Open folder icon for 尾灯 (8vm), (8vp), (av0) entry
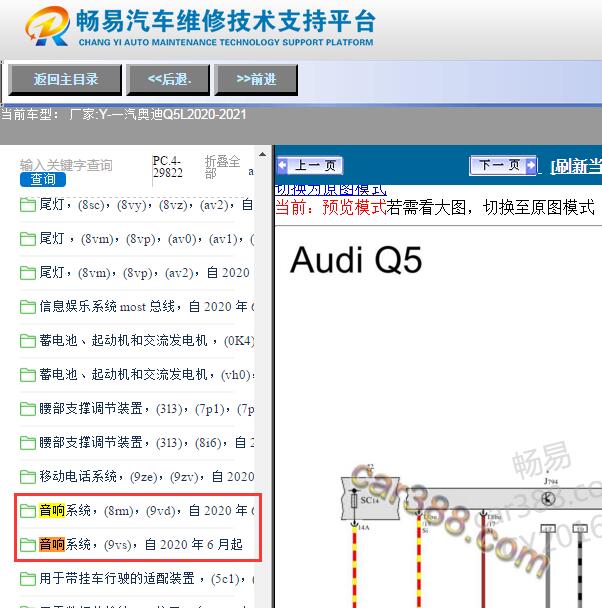Screen dimensions: 602x608 (x=28, y=239)
